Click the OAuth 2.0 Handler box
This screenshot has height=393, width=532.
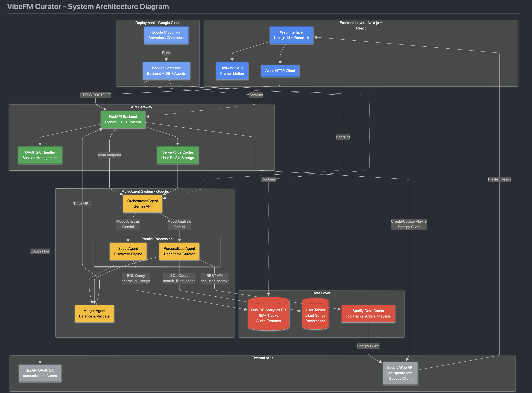(40, 155)
